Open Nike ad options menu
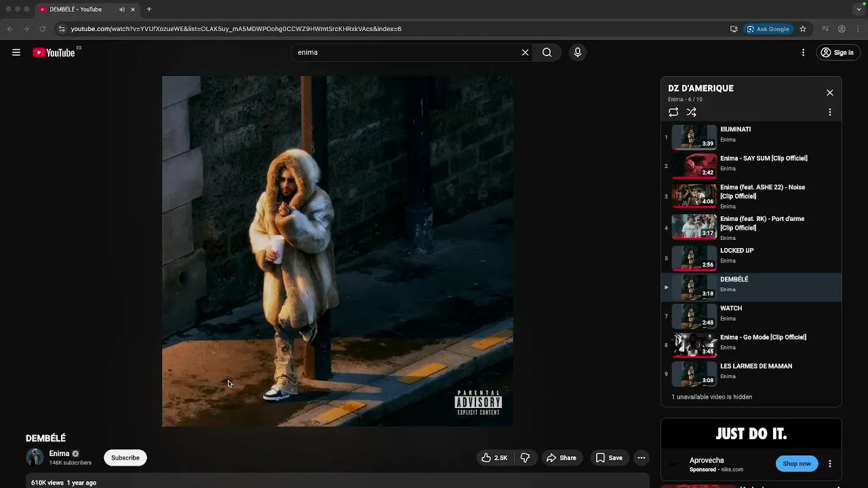Viewport: 868px width, 488px height. [x=829, y=464]
